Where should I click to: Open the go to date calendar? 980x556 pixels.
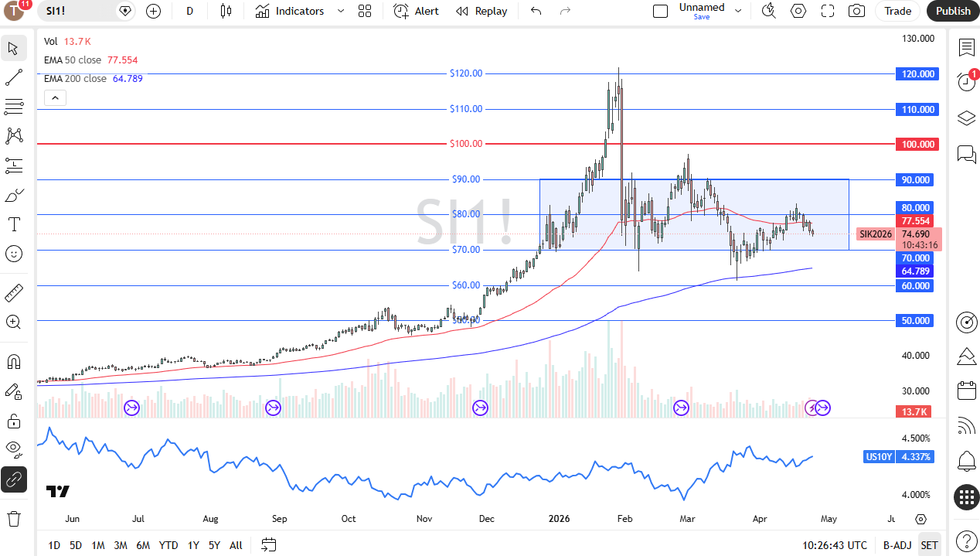pos(268,545)
